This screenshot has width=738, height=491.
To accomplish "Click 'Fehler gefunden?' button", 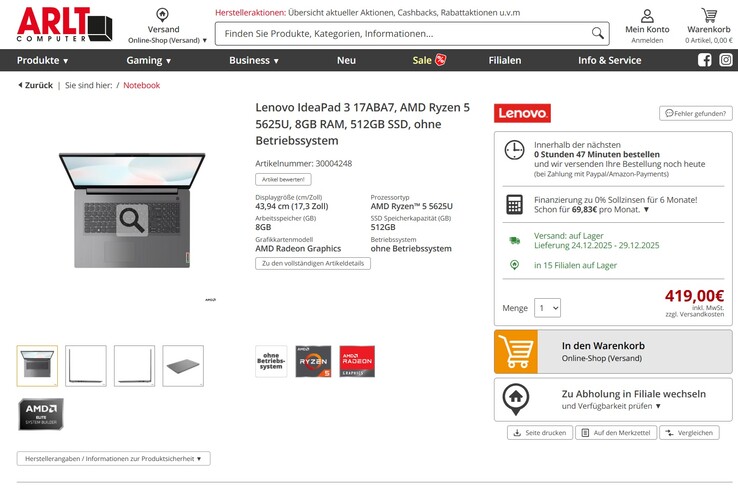I will [x=696, y=113].
